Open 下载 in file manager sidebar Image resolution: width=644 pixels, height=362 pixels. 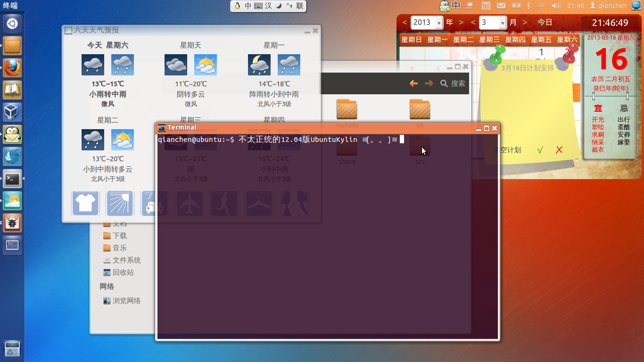click(115, 236)
